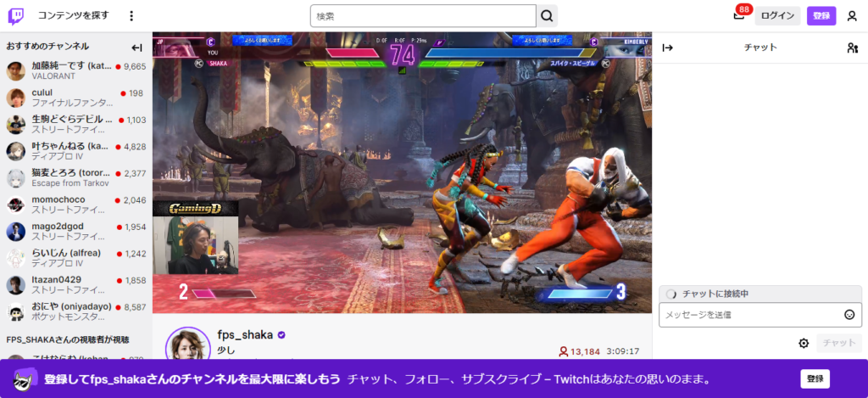Viewport: 868px width, 398px height.
Task: Click おにや avatar thumbnail
Action: click(15, 311)
